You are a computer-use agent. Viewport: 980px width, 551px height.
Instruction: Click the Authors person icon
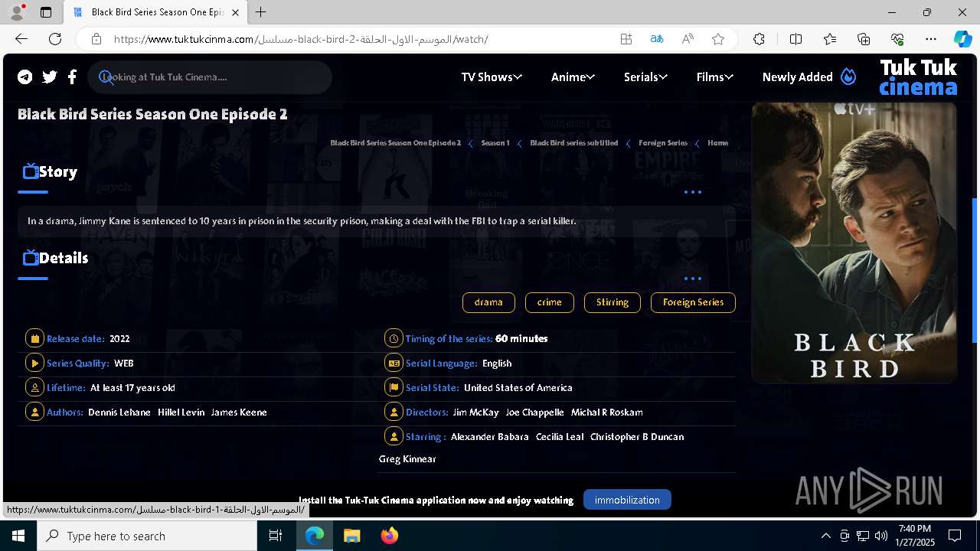tap(34, 412)
